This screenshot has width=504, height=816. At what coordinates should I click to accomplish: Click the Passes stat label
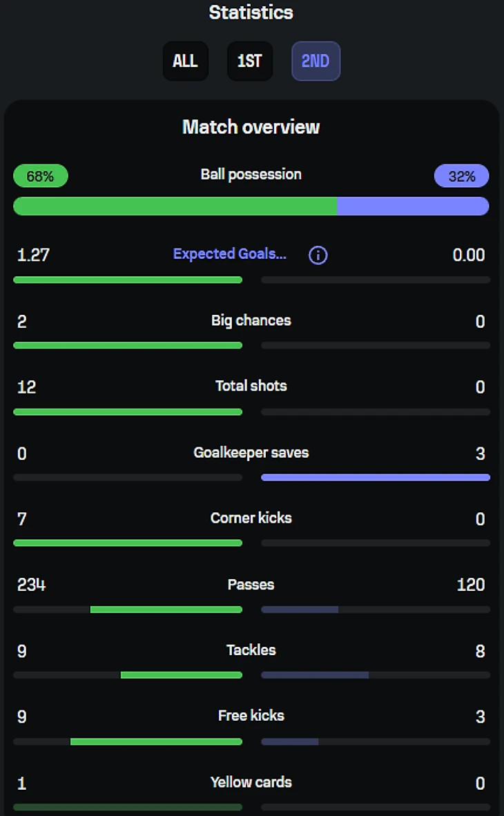251,584
